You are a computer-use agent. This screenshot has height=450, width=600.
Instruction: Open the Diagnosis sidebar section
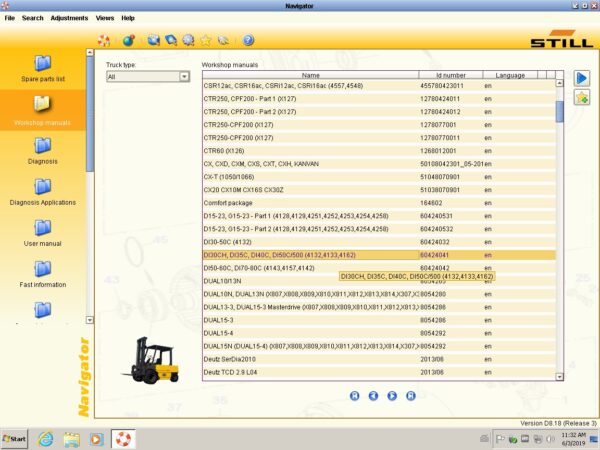(42, 151)
